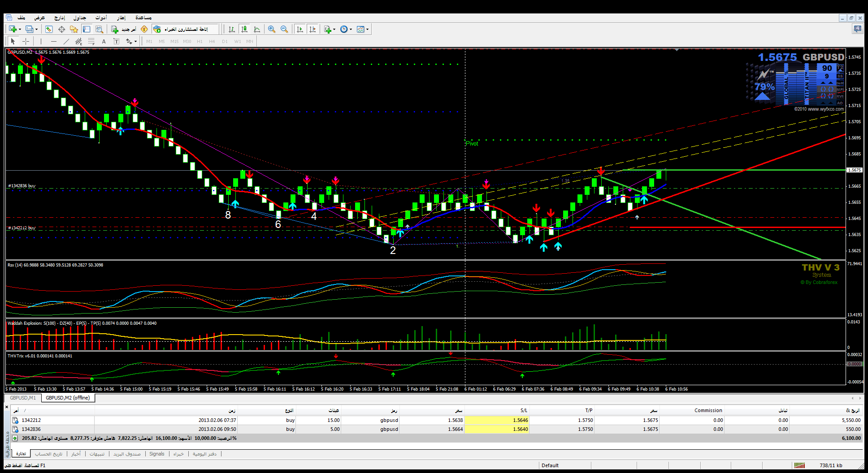
Task: Show the Market Watch window
Action: (x=49, y=29)
